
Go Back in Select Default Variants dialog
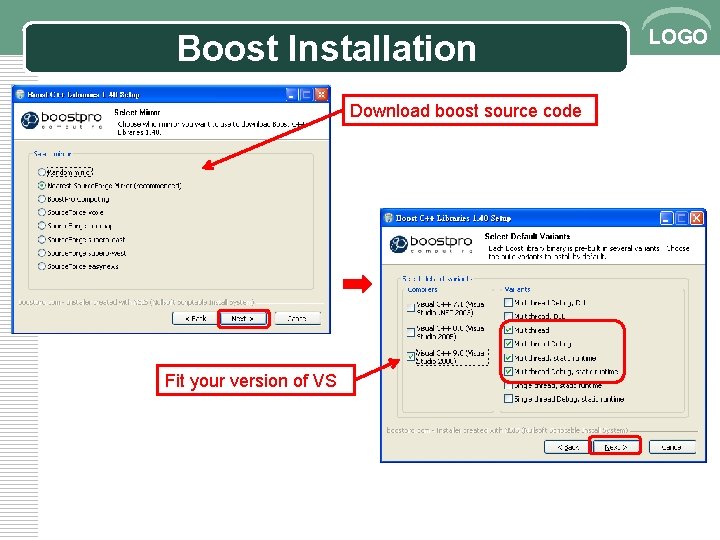tap(568, 447)
